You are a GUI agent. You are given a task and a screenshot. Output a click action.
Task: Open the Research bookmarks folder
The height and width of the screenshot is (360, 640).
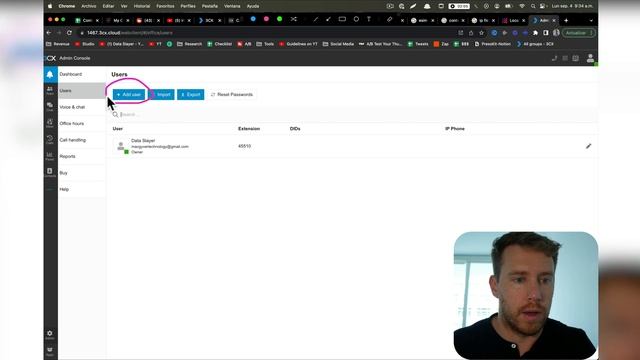point(190,44)
